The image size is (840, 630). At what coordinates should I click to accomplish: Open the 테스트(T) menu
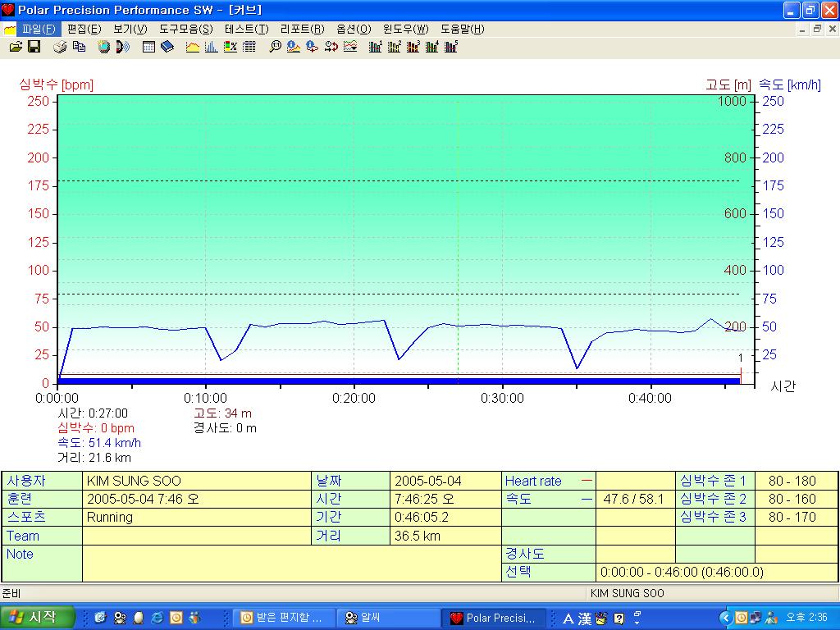pos(246,29)
